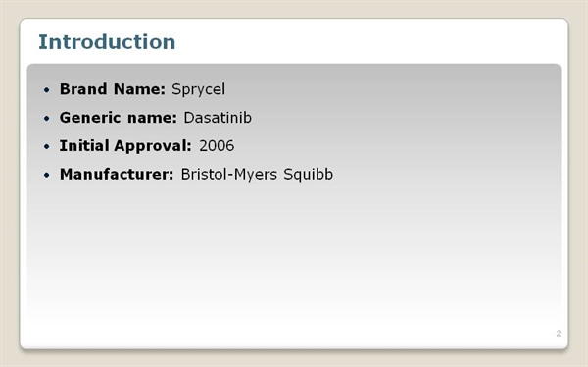The width and height of the screenshot is (588, 367).
Task: Click the bold Initial Approval label
Action: click(125, 146)
